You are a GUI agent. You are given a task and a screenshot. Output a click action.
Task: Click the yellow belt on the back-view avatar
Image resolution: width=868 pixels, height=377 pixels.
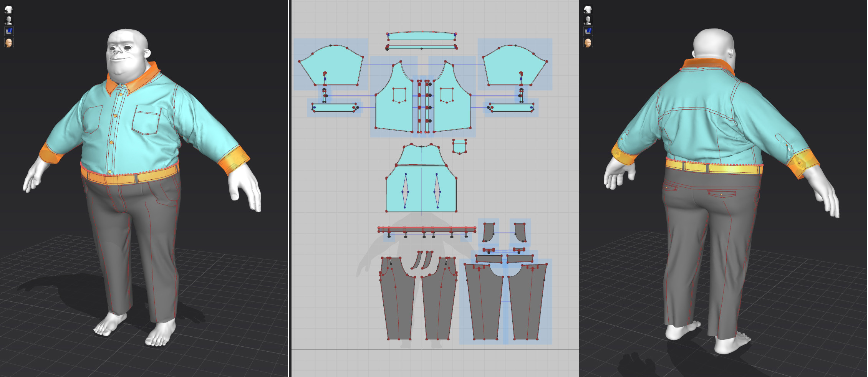pyautogui.click(x=714, y=167)
